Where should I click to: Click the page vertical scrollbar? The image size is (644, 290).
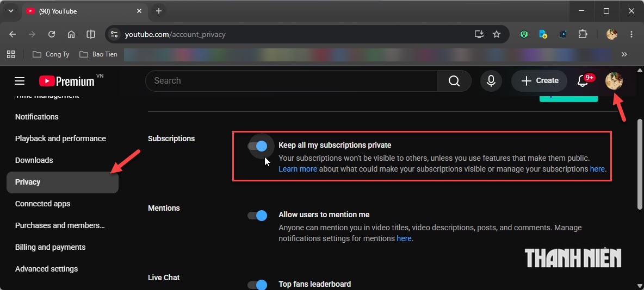coord(640,164)
